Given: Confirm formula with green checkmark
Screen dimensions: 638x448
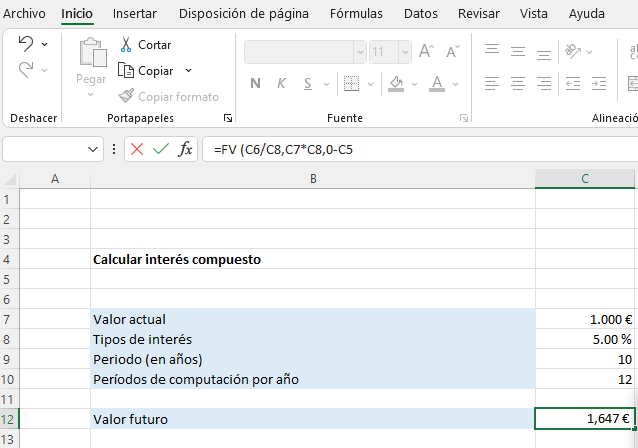Looking at the screenshot, I should point(161,149).
